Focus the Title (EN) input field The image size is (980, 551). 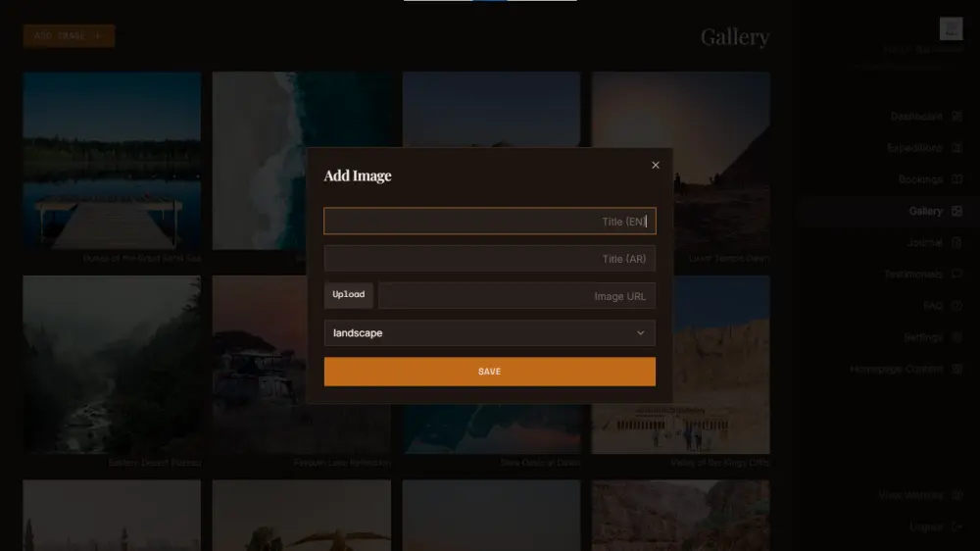489,222
